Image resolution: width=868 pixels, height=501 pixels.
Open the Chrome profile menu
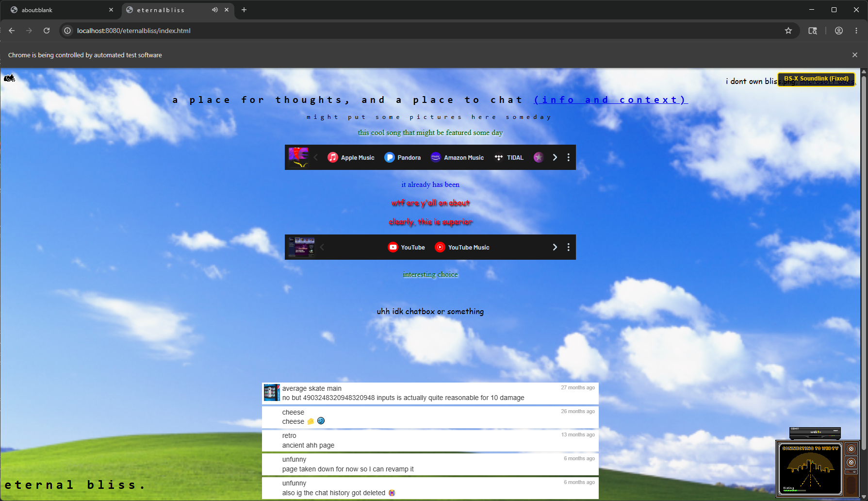pyautogui.click(x=839, y=31)
